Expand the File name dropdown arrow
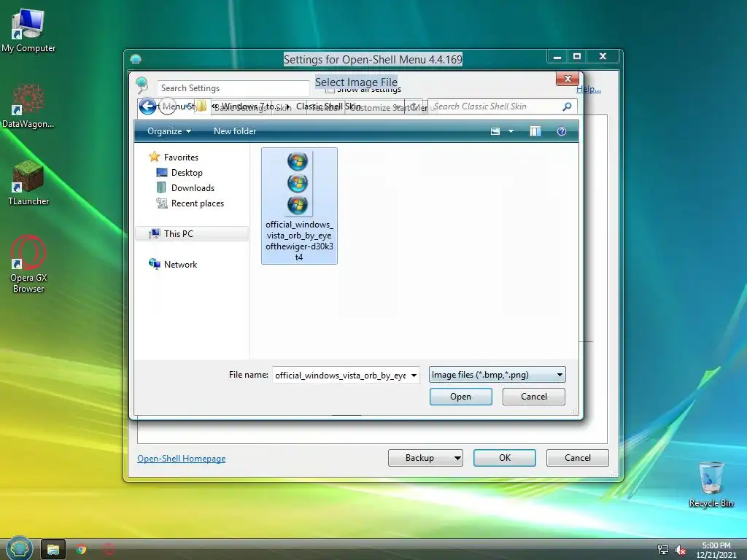This screenshot has height=560, width=747. point(414,376)
